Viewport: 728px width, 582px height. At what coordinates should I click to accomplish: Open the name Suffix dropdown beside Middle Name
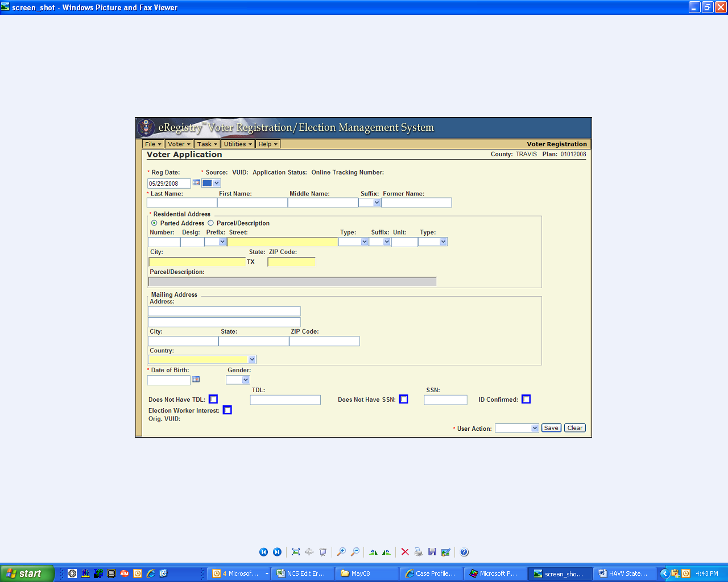(x=370, y=202)
